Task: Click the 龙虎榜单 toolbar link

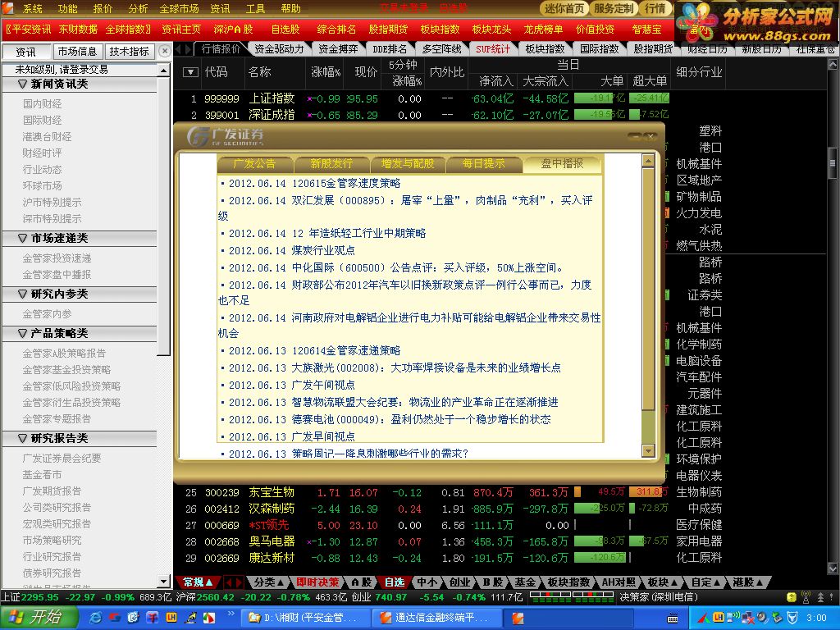Action: (x=543, y=30)
